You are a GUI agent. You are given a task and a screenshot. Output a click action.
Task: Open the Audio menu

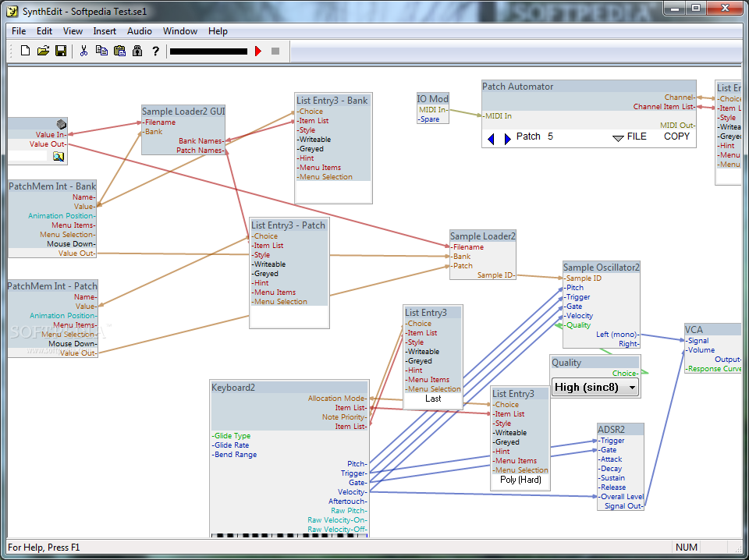(x=140, y=31)
